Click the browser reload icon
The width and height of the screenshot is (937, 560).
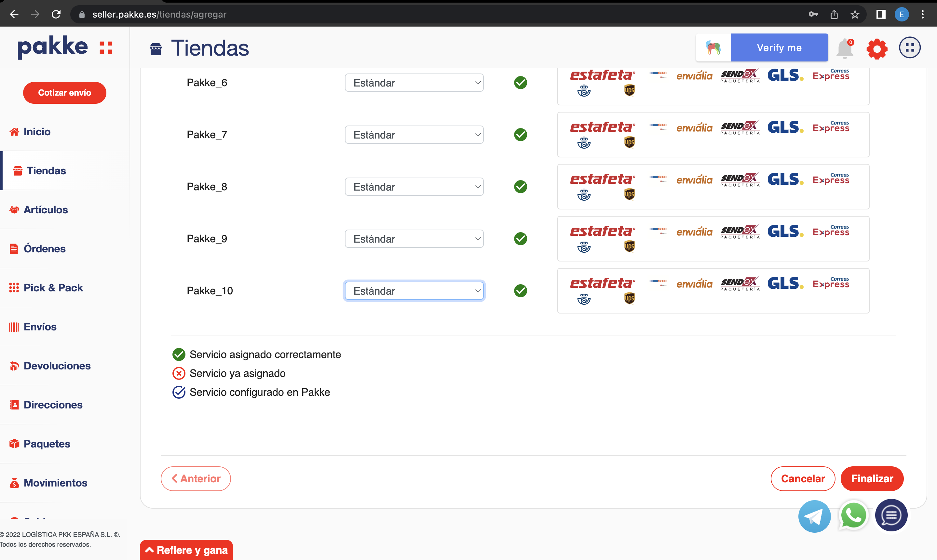coord(56,14)
